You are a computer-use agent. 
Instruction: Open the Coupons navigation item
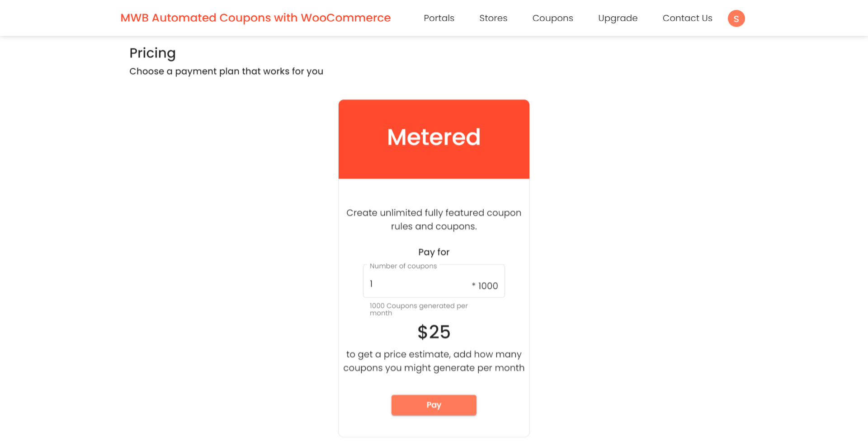point(552,18)
